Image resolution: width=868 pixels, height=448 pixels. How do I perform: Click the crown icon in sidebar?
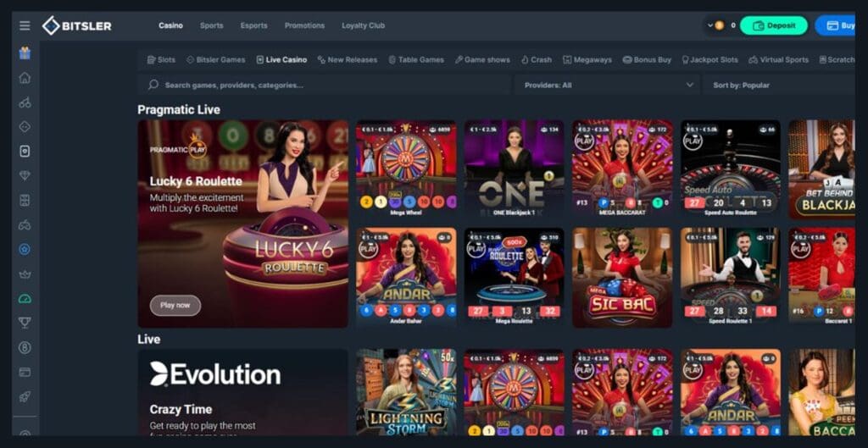25,274
